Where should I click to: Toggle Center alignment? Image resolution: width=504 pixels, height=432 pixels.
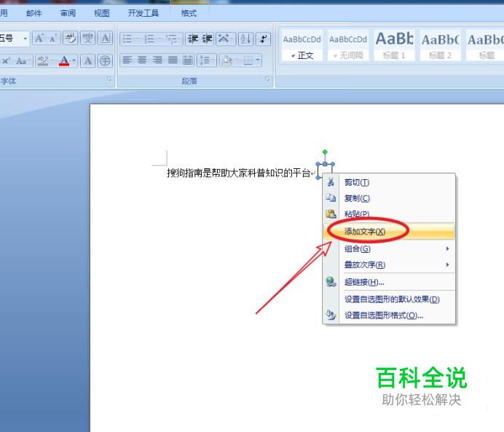coord(143,60)
